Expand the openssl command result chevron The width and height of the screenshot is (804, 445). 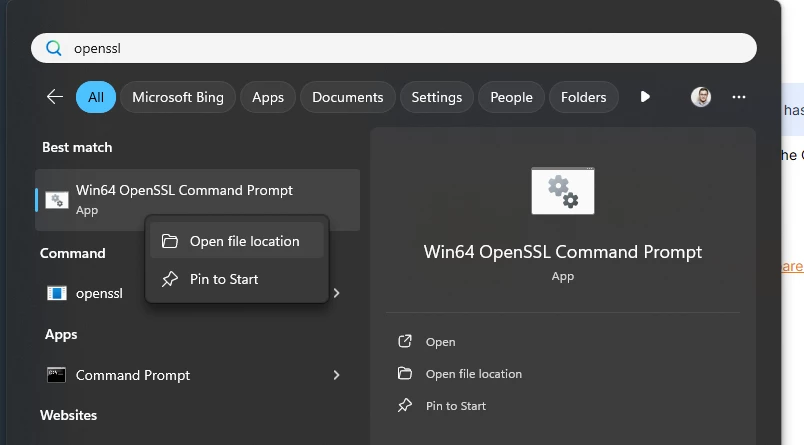coord(337,293)
